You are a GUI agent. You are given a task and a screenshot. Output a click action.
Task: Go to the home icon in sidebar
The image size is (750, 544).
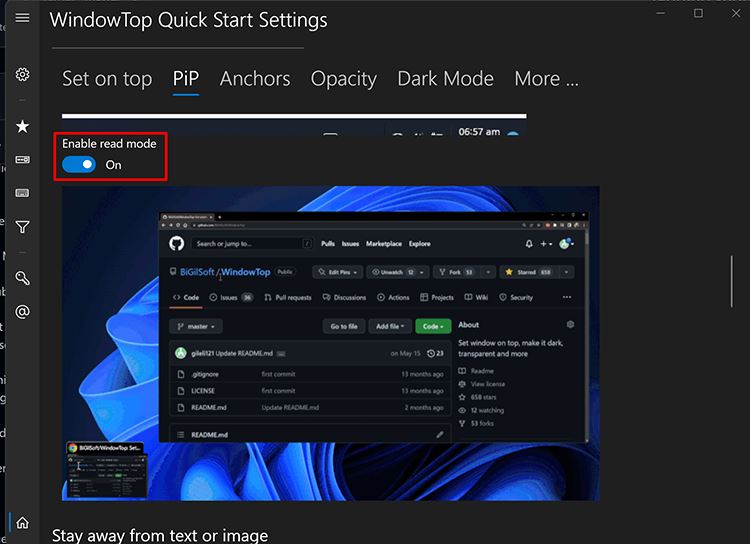click(x=22, y=522)
